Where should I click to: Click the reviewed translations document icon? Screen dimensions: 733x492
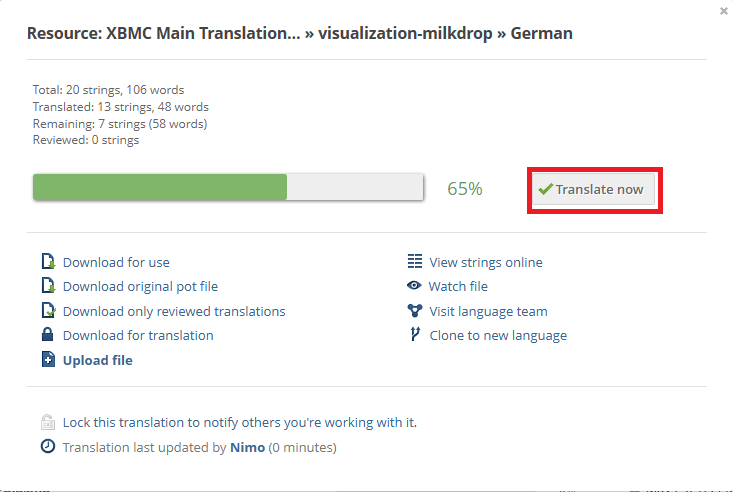pyautogui.click(x=48, y=310)
